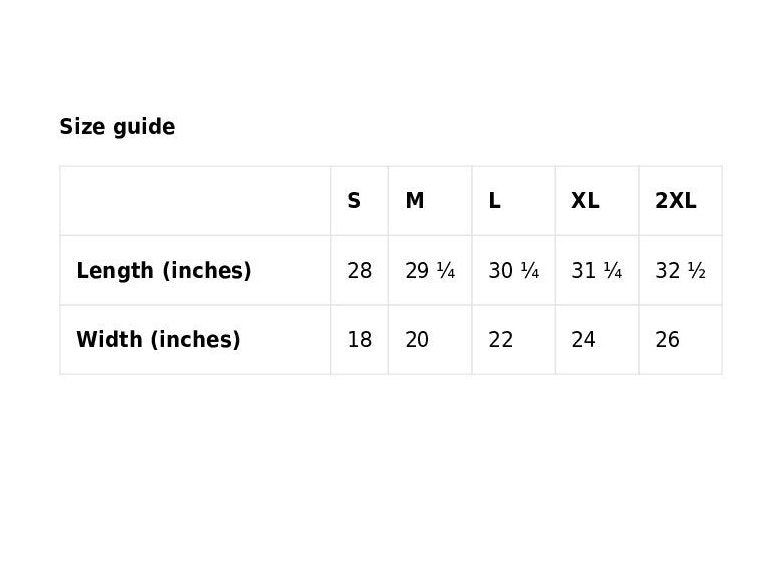The width and height of the screenshot is (759, 569).
Task: Select the M size column header
Action: point(414,201)
